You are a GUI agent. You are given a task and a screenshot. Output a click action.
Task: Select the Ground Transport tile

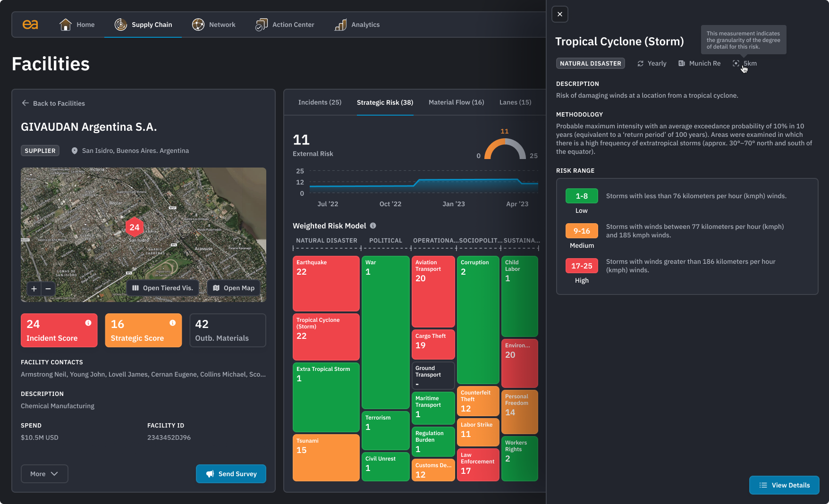(x=433, y=376)
